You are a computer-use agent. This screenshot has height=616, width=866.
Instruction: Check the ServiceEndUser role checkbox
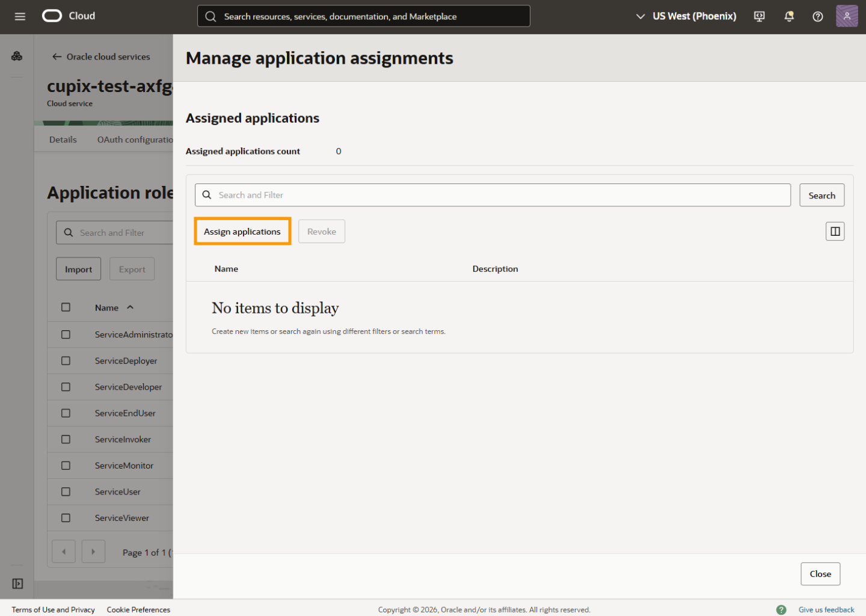pyautogui.click(x=66, y=413)
